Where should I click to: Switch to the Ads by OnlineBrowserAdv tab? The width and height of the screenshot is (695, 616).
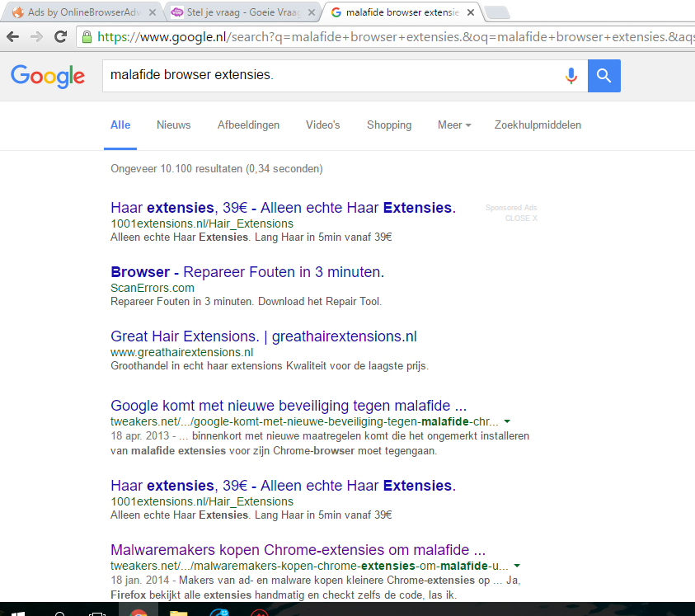coord(83,12)
